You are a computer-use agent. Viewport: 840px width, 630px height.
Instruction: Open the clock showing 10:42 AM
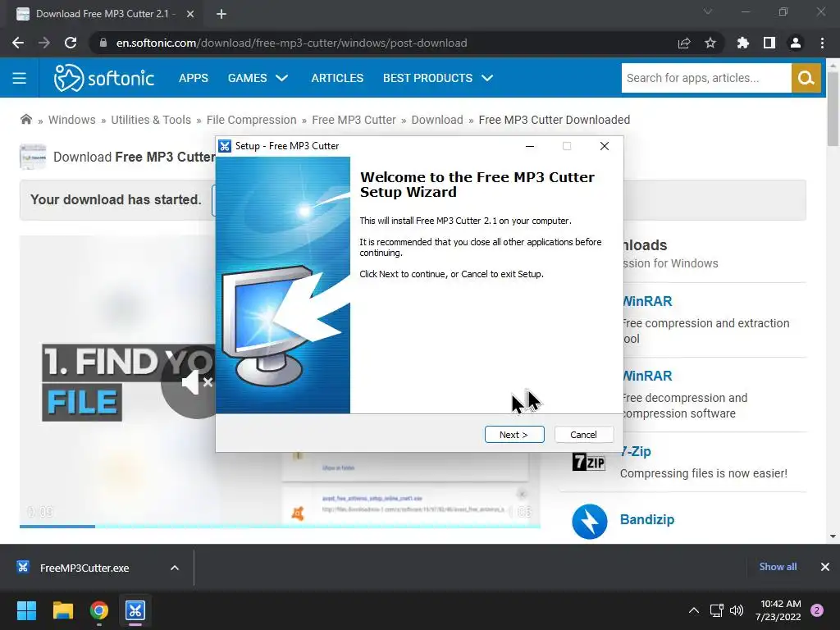[x=778, y=610]
